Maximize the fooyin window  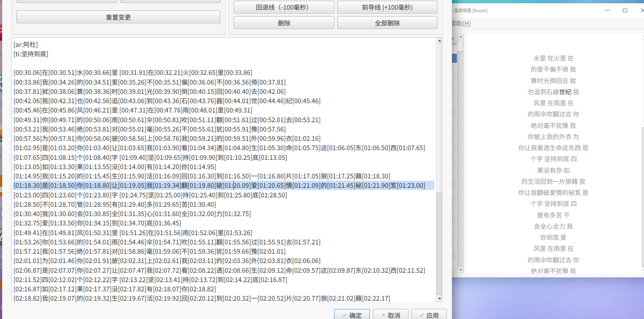coord(625,10)
